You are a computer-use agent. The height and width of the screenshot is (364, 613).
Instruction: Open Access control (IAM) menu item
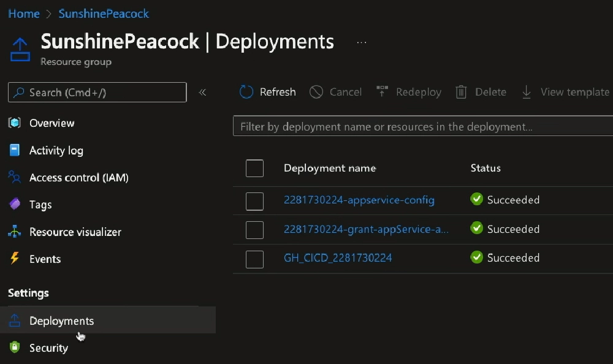click(x=79, y=178)
